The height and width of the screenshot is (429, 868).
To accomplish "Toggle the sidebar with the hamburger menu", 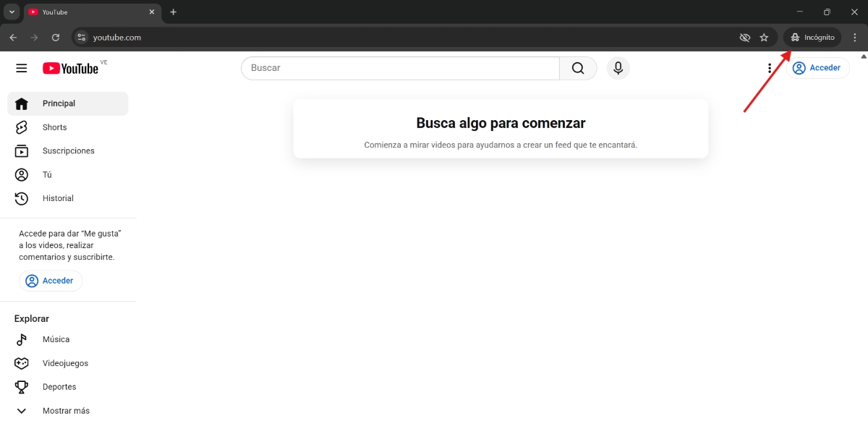I will pyautogui.click(x=21, y=67).
